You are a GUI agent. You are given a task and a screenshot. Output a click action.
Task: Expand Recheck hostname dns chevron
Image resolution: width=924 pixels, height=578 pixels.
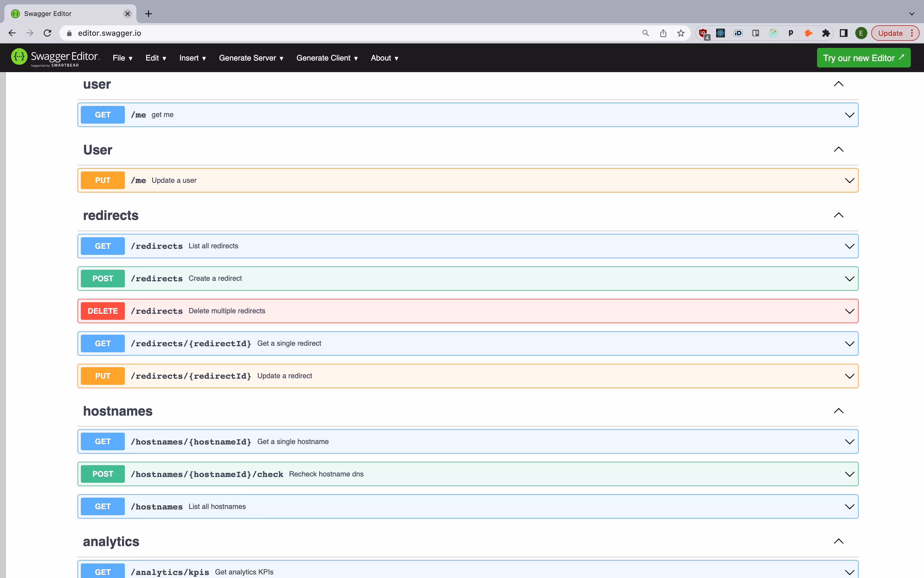849,475
